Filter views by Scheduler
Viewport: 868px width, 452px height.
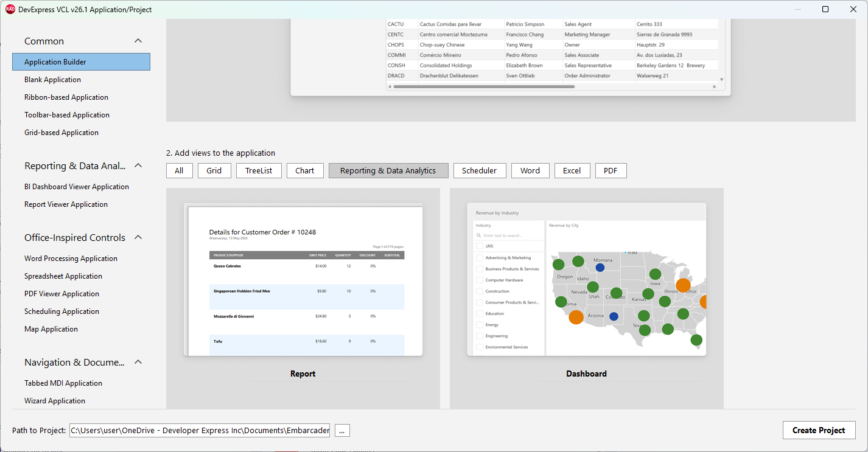pyautogui.click(x=480, y=171)
